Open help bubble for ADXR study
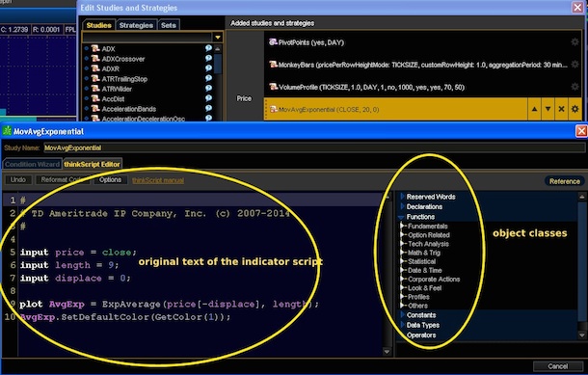 tap(208, 68)
